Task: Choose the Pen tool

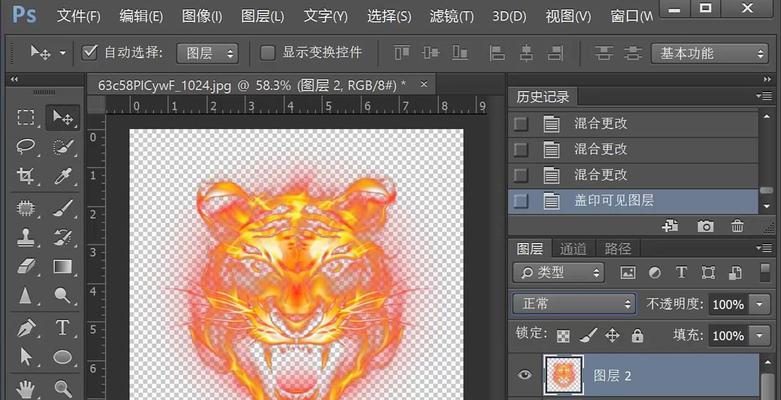Action: tap(27, 327)
